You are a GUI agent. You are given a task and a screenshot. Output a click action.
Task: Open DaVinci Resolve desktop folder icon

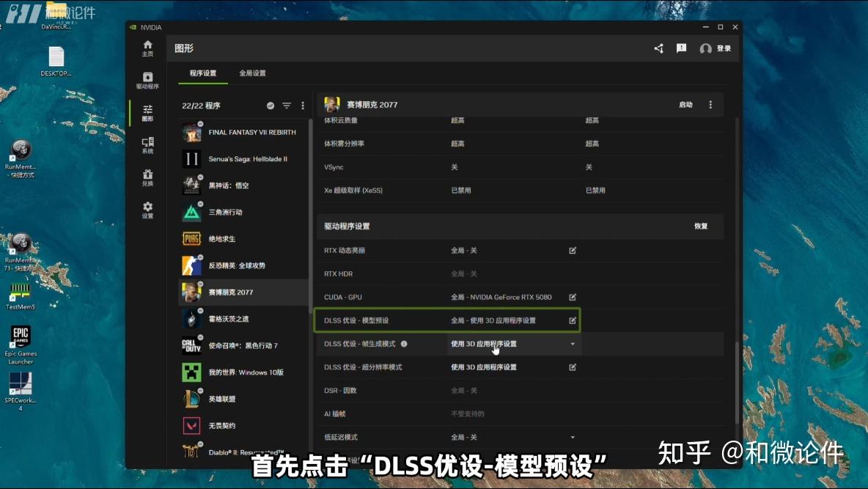(x=56, y=17)
